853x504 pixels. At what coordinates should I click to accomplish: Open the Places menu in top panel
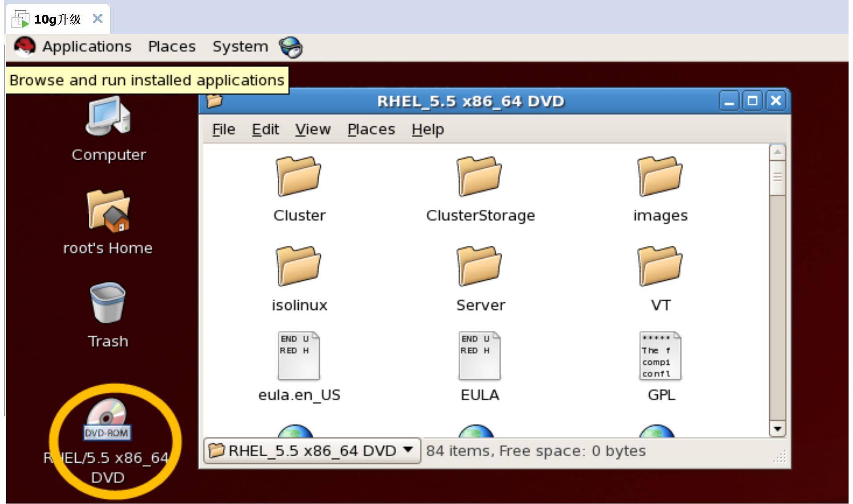pyautogui.click(x=172, y=46)
